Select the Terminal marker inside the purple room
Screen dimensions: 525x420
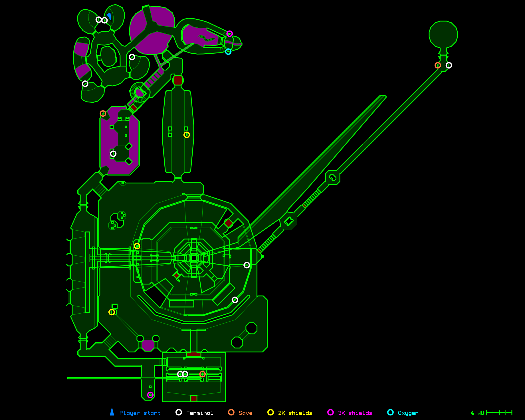pos(113,154)
